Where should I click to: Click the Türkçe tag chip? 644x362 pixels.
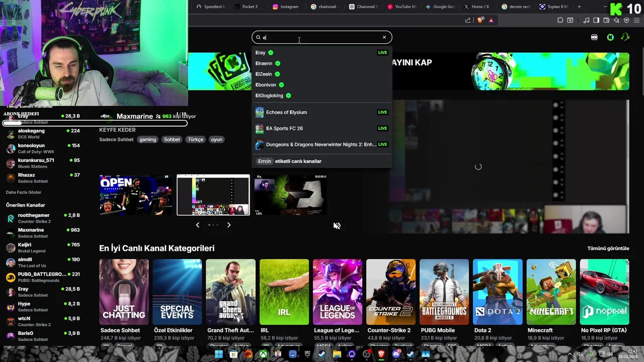click(x=195, y=139)
